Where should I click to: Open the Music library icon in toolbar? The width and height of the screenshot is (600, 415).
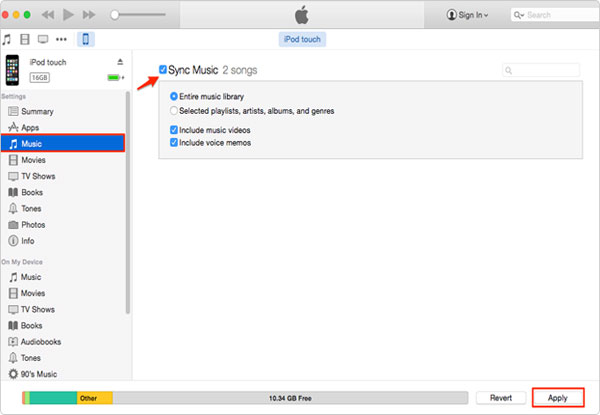7,39
